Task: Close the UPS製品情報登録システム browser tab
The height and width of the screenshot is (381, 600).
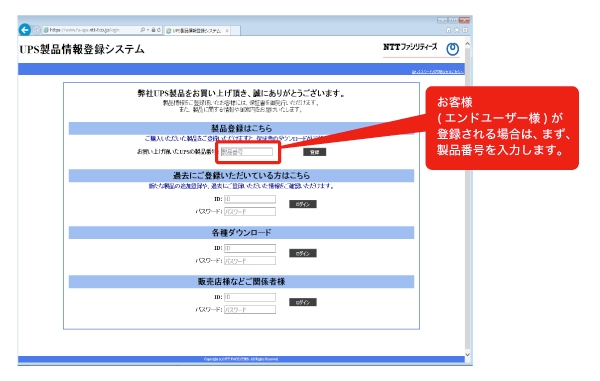Action: point(227,31)
